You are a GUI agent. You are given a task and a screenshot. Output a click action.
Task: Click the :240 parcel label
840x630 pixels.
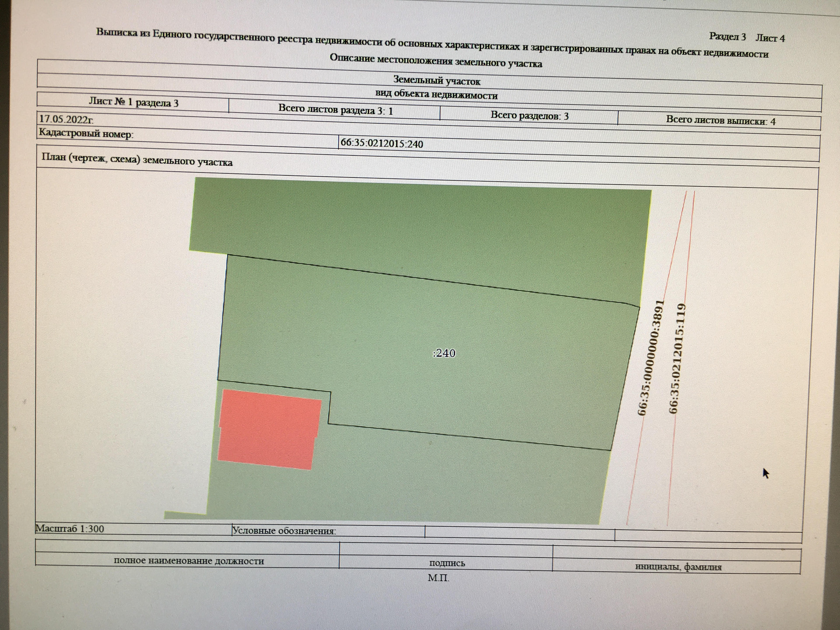pyautogui.click(x=444, y=353)
